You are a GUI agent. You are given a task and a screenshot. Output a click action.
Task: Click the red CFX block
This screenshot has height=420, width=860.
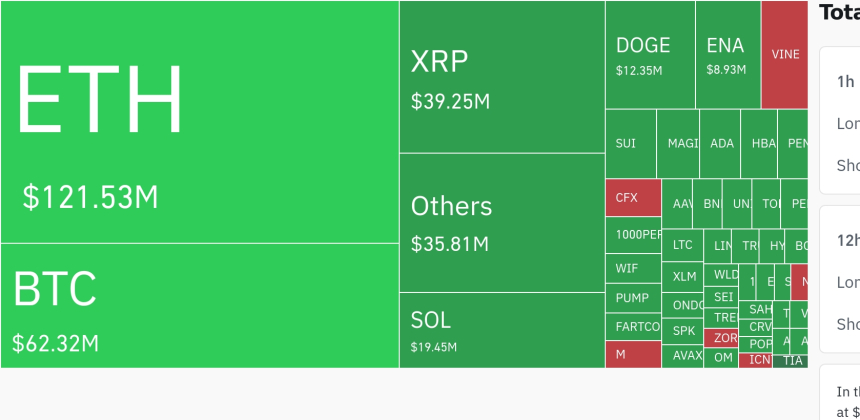click(633, 198)
